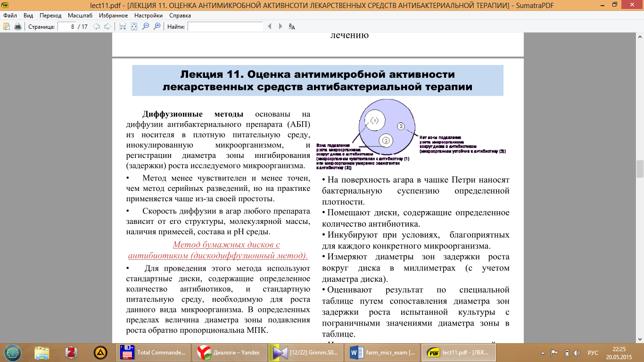Click the Windows Start button

tap(12, 352)
